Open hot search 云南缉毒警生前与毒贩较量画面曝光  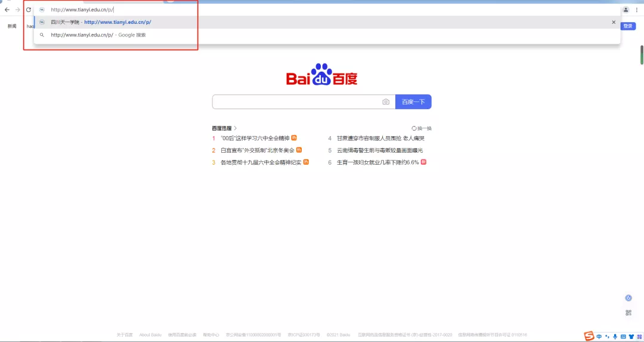click(379, 150)
